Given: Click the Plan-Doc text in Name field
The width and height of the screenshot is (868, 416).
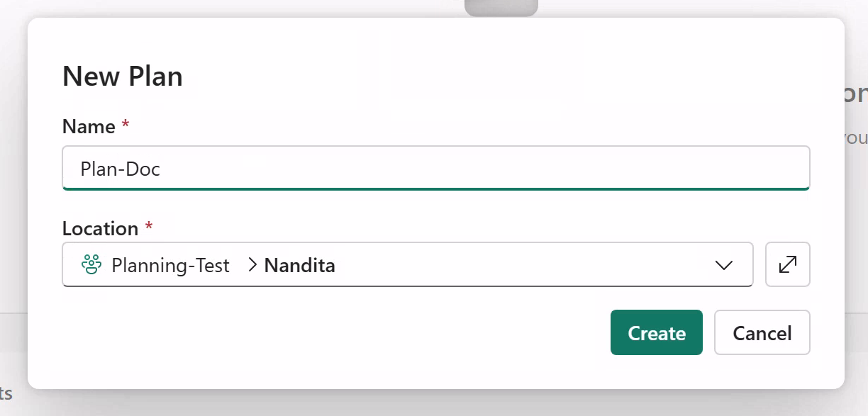Looking at the screenshot, I should coord(120,169).
